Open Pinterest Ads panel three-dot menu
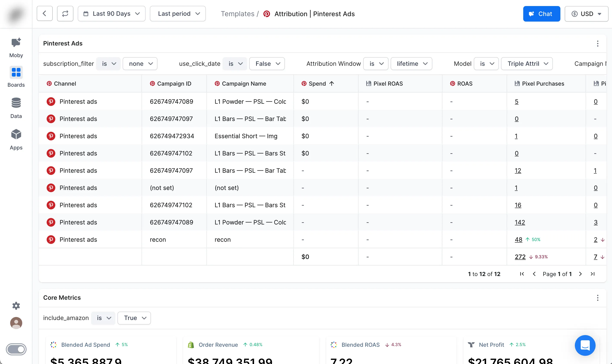The width and height of the screenshot is (612, 364). (x=598, y=43)
